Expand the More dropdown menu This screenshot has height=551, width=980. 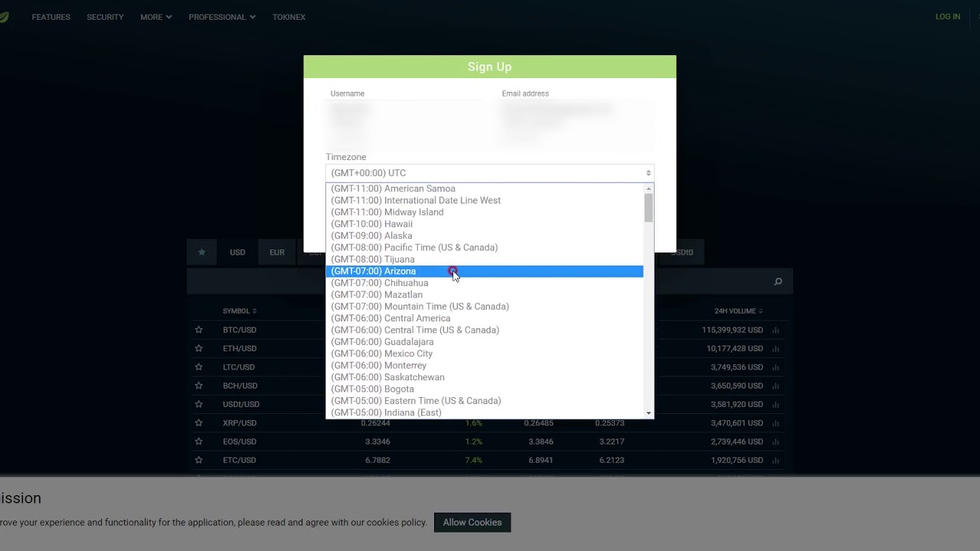click(156, 17)
